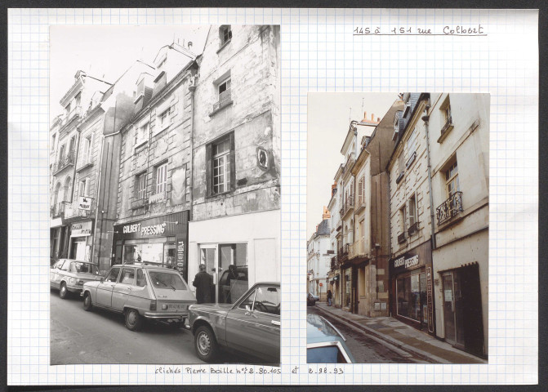
Task: Click the reference number '2.98.93' in caption
Action: (x=325, y=371)
